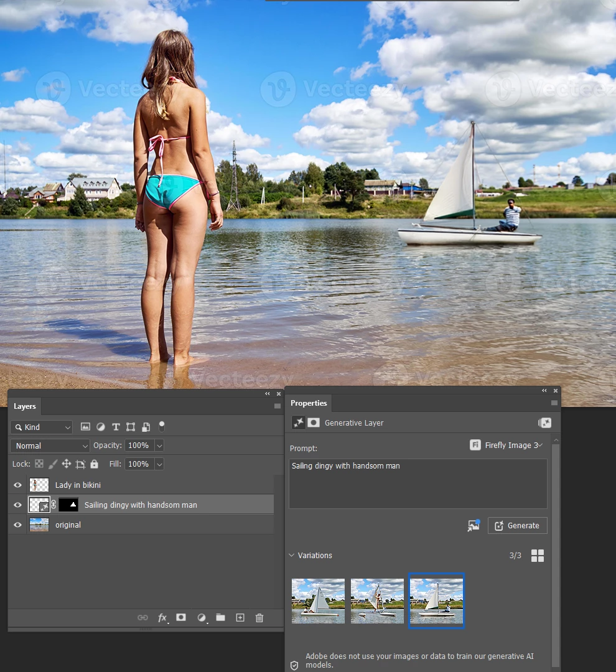Screen dimensions: 616x672
Task: Filter layers by smart objects icon
Action: click(x=146, y=427)
